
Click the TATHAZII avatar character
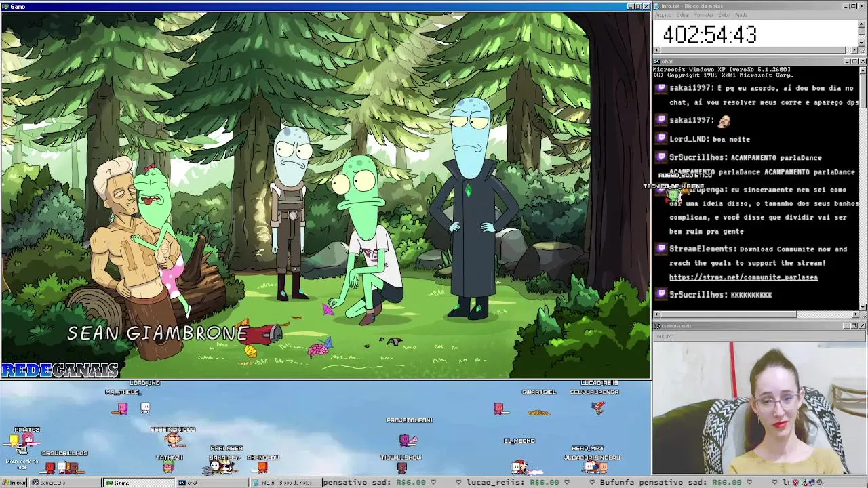point(169,466)
